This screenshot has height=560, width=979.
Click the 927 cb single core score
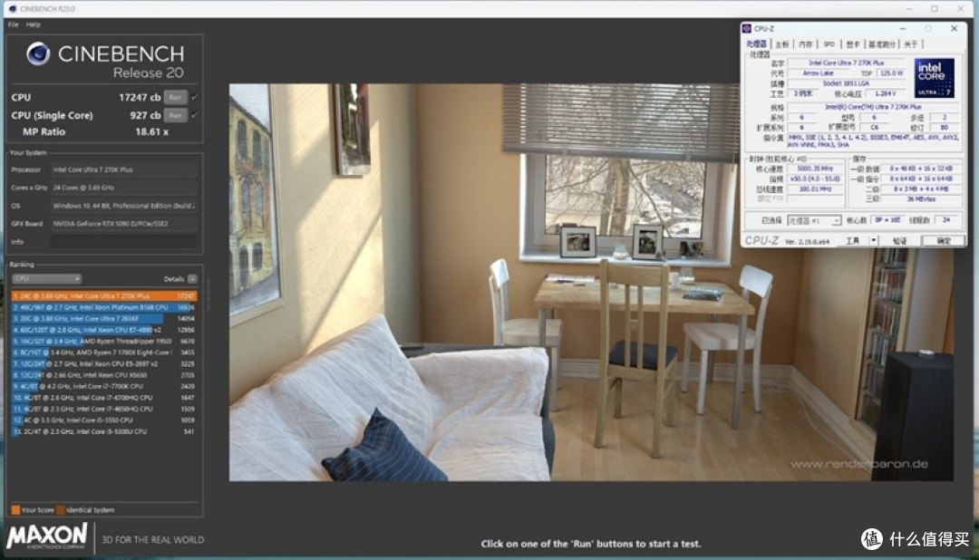(x=145, y=115)
